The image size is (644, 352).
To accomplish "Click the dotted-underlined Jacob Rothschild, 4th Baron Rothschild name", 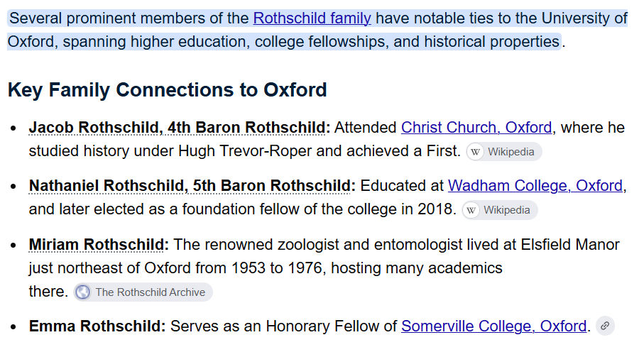I will (177, 127).
